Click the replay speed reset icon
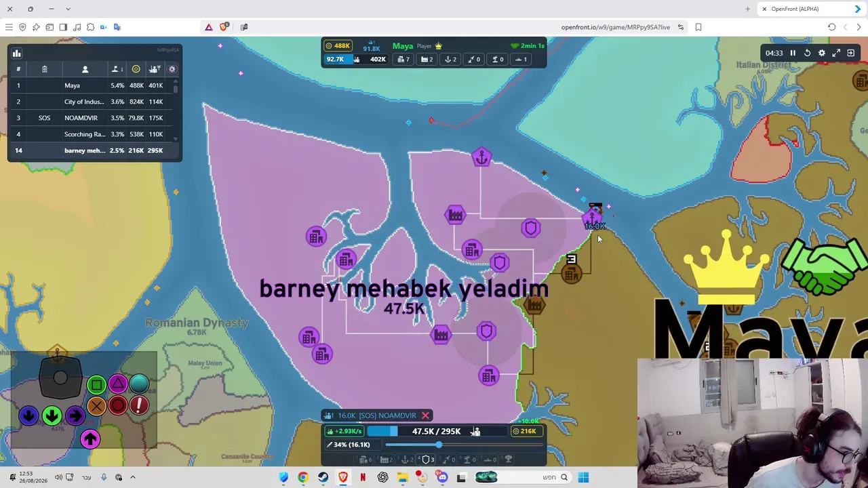This screenshot has width=868, height=488. pos(807,53)
